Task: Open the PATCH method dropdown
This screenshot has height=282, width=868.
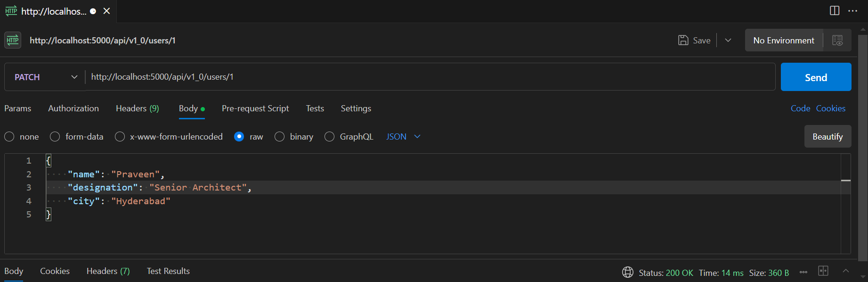Action: click(x=45, y=77)
